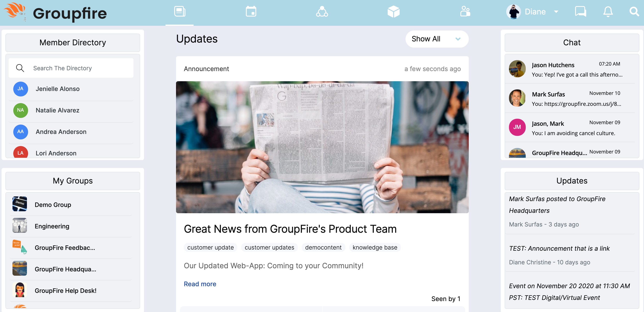Open TEST: Announcement that is a link

click(559, 249)
